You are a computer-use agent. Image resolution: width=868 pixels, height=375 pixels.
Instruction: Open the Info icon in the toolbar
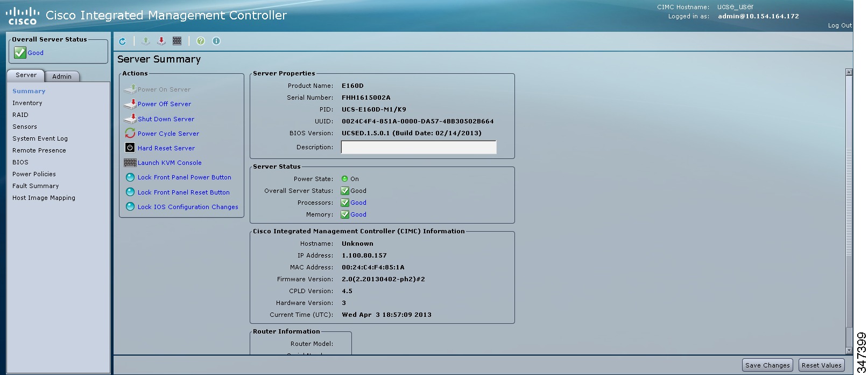pyautogui.click(x=216, y=41)
